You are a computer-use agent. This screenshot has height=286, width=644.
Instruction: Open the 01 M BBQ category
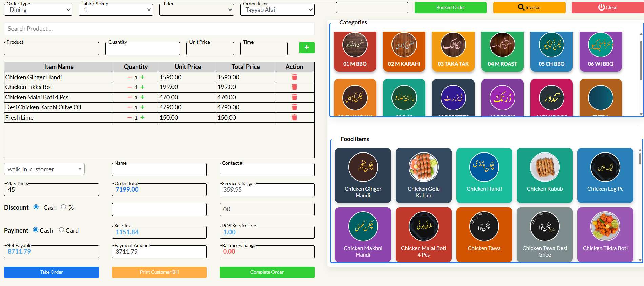click(x=355, y=52)
